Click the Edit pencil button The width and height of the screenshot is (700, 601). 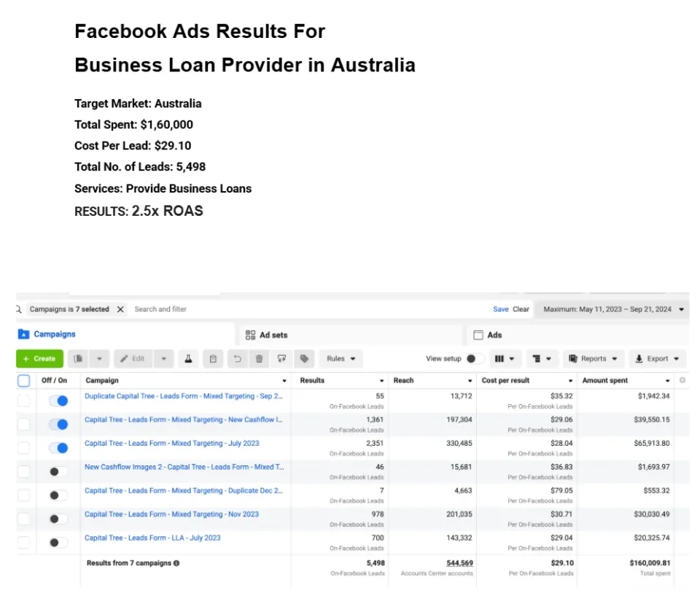point(133,359)
